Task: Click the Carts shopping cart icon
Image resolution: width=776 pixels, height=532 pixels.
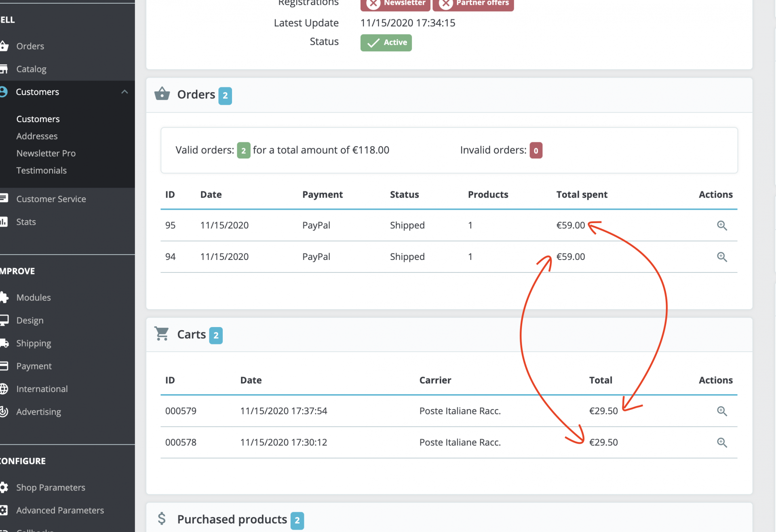Action: [162, 334]
